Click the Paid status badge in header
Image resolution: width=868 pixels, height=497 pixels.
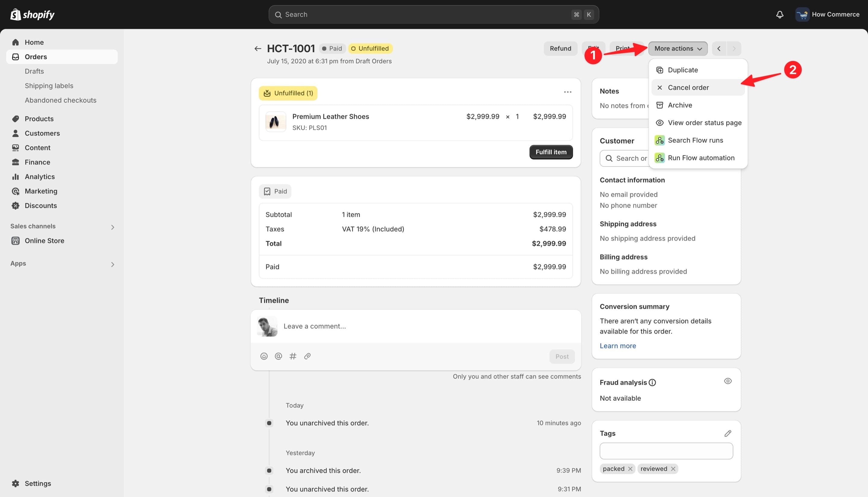click(x=332, y=49)
